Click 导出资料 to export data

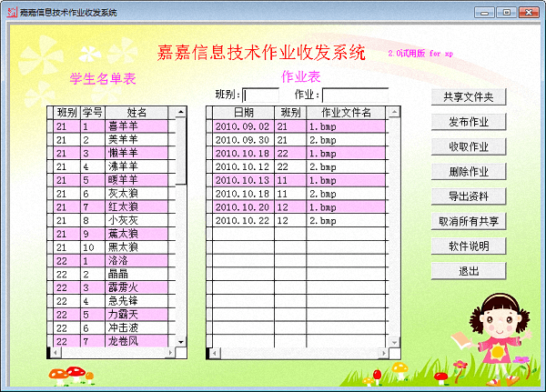point(468,196)
